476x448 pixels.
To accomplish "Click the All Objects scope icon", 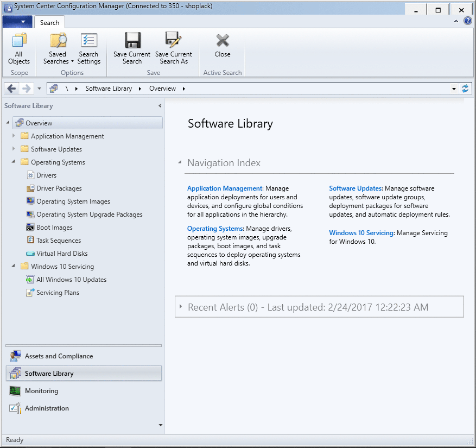I will pos(19,48).
